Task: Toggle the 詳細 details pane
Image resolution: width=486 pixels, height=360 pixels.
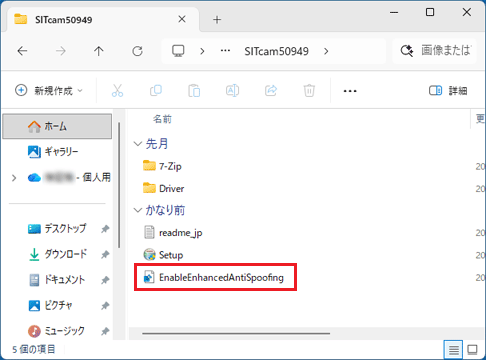Action: pos(448,90)
